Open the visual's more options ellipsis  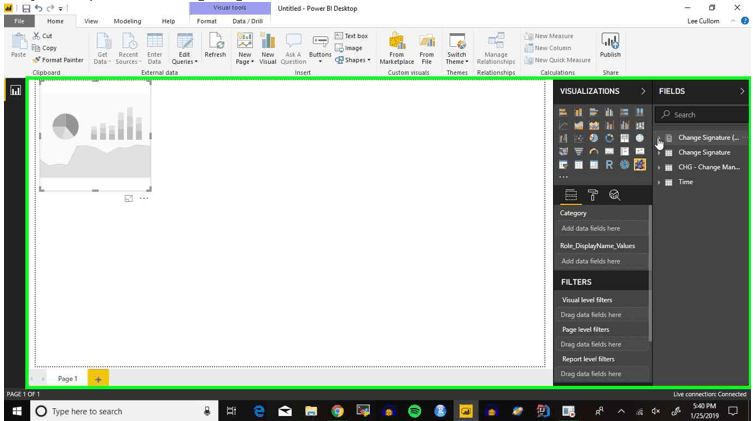tap(144, 198)
